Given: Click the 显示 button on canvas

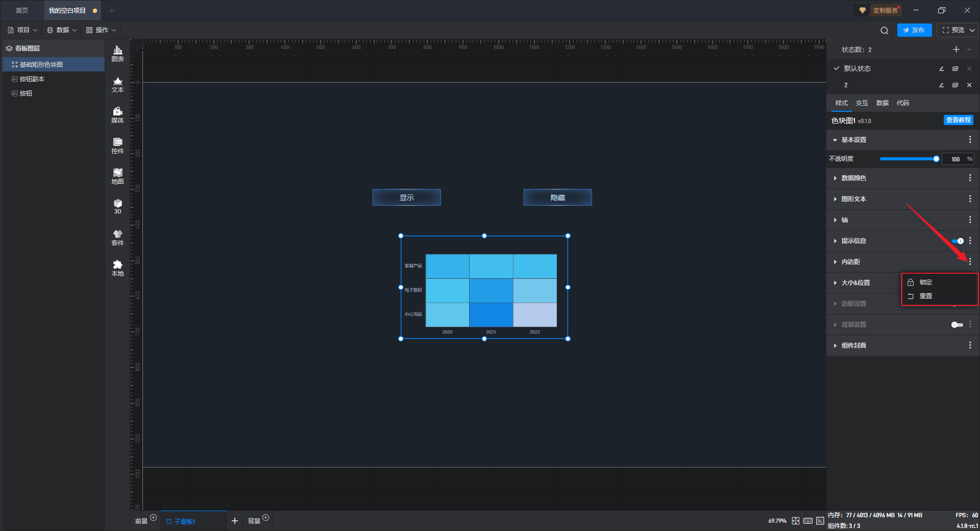Looking at the screenshot, I should 407,198.
